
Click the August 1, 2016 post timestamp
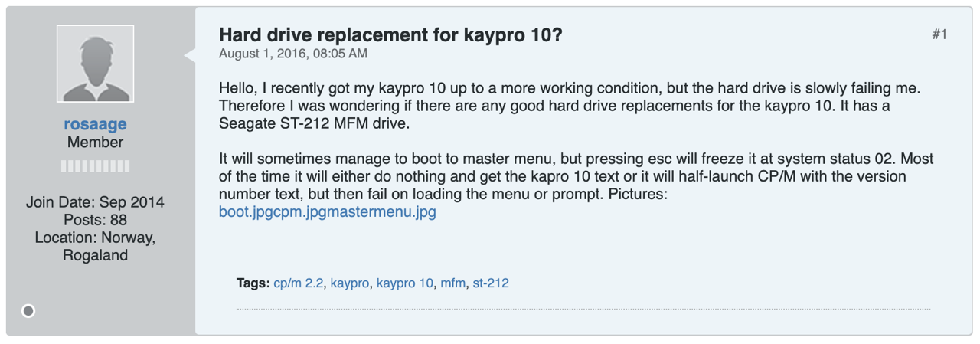click(x=293, y=54)
